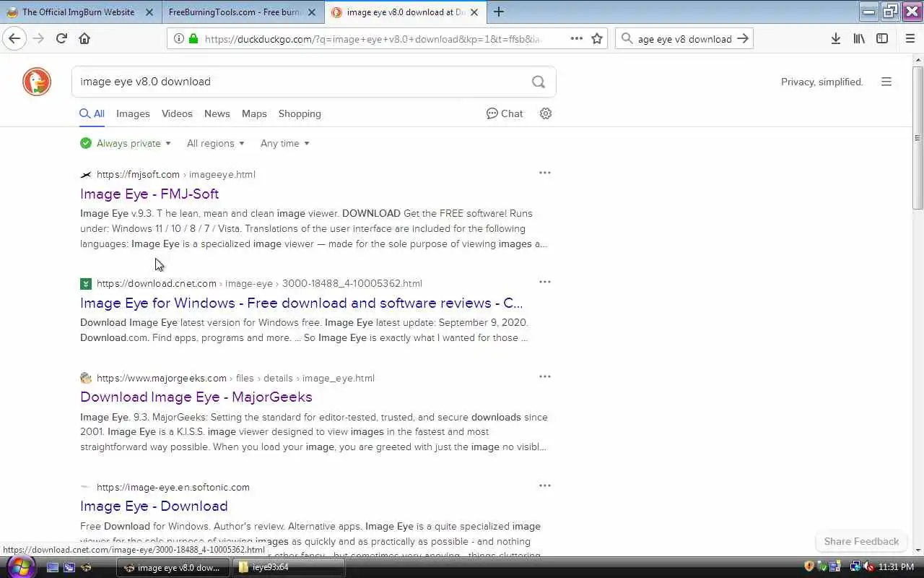This screenshot has height=578, width=924.
Task: Toggle the Firefox sidebar view
Action: point(882,38)
